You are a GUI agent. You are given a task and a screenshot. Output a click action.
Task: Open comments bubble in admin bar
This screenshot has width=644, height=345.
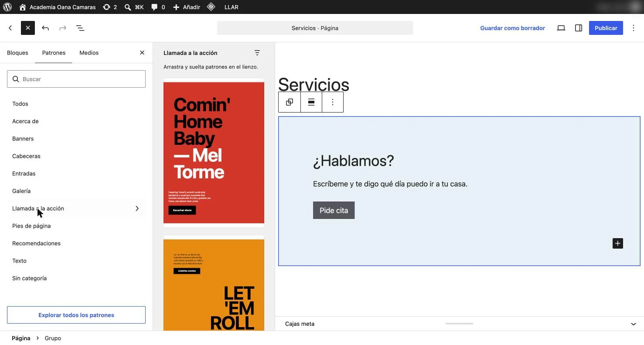coord(158,7)
